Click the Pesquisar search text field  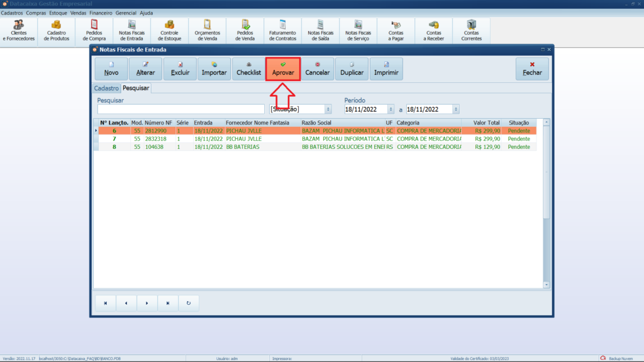pos(180,109)
